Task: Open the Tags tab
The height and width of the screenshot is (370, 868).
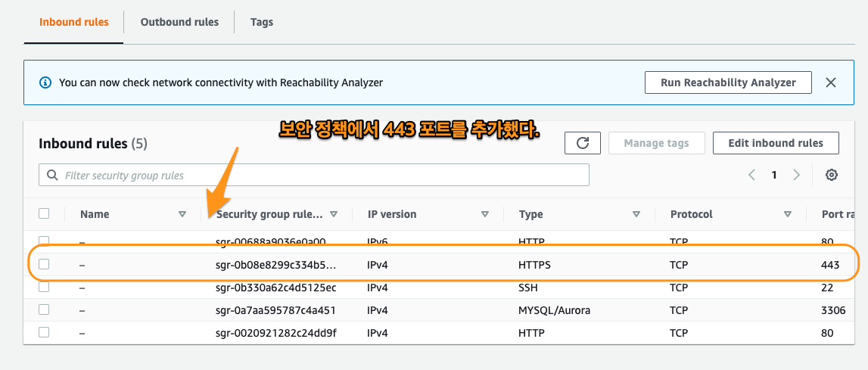Action: pos(261,22)
